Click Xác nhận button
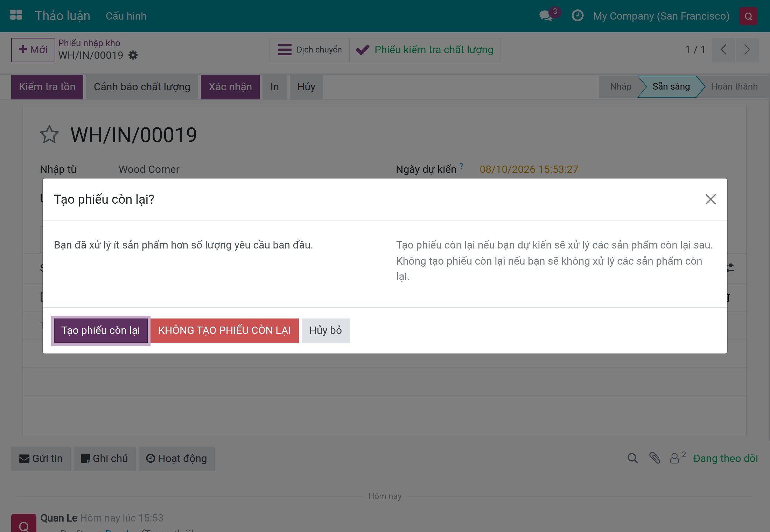 (230, 87)
